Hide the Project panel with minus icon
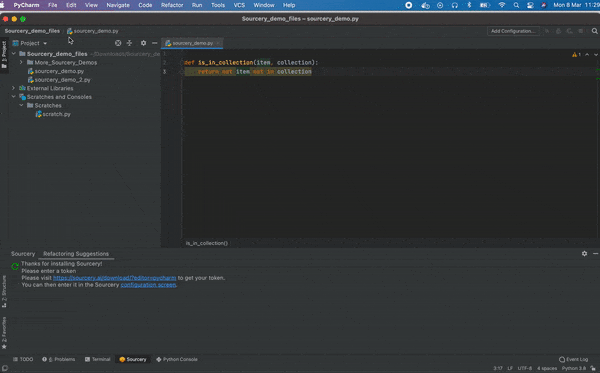The image size is (600, 373). pos(155,43)
